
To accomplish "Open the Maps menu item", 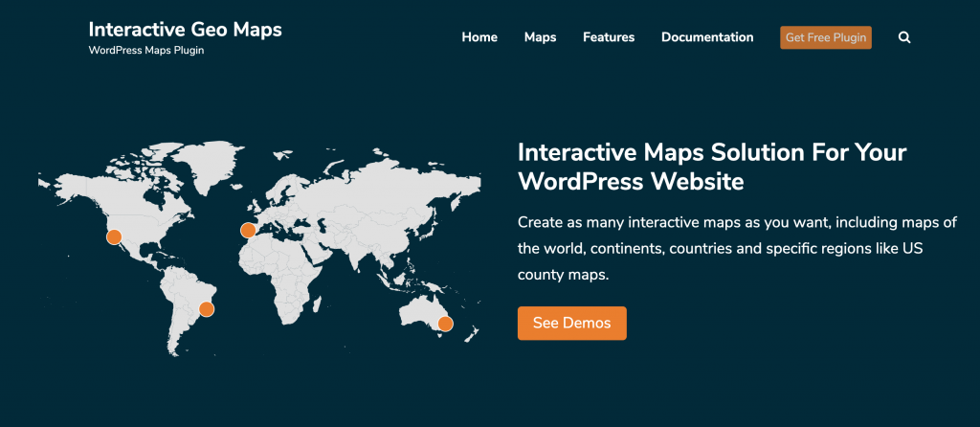I will (x=540, y=37).
